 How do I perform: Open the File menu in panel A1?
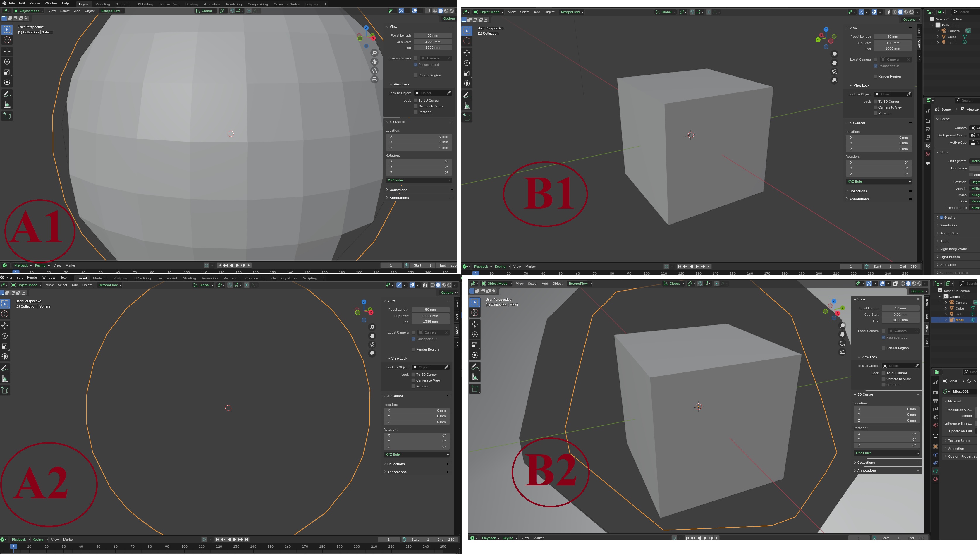point(12,4)
